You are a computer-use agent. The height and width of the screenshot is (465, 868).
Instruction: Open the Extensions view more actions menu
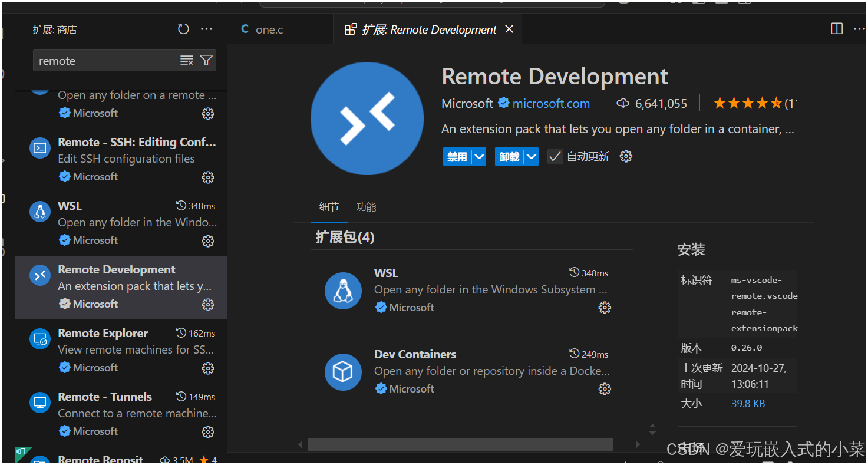coord(206,29)
